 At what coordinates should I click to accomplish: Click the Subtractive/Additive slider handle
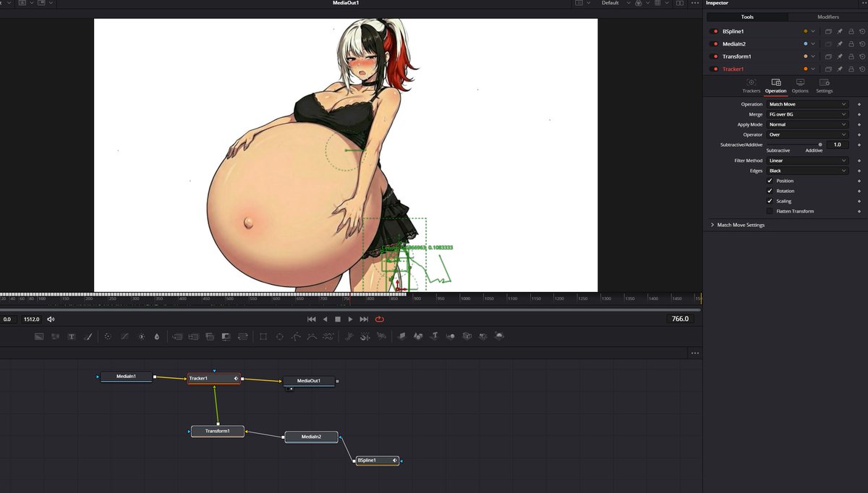(x=820, y=145)
